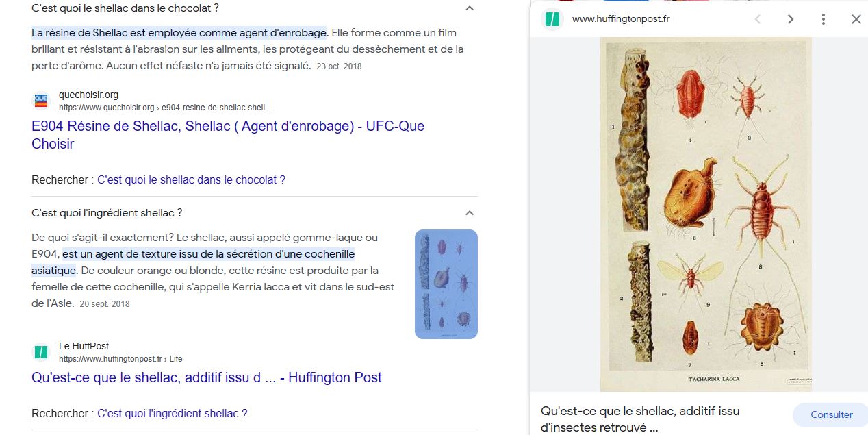
Task: Click the quechoisir.org site name
Action: pyautogui.click(x=88, y=95)
